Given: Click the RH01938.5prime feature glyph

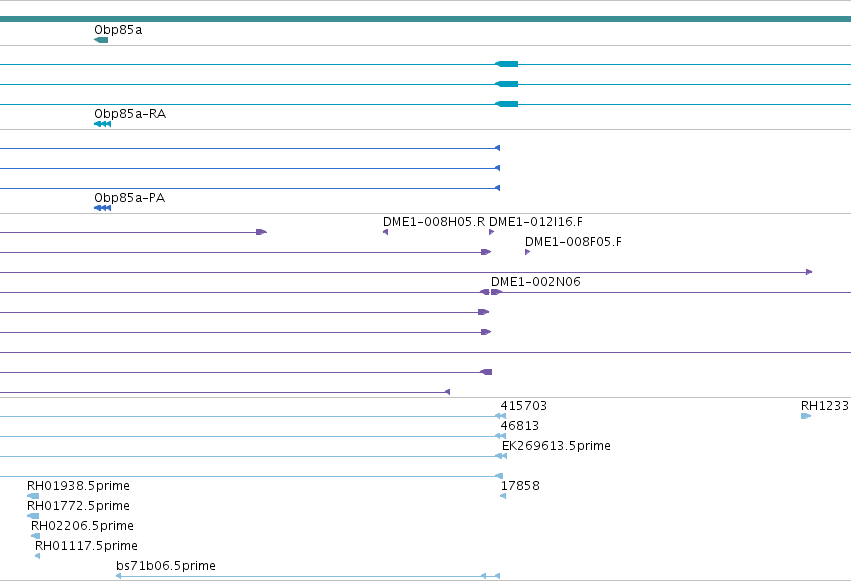Looking at the screenshot, I should (x=33, y=496).
